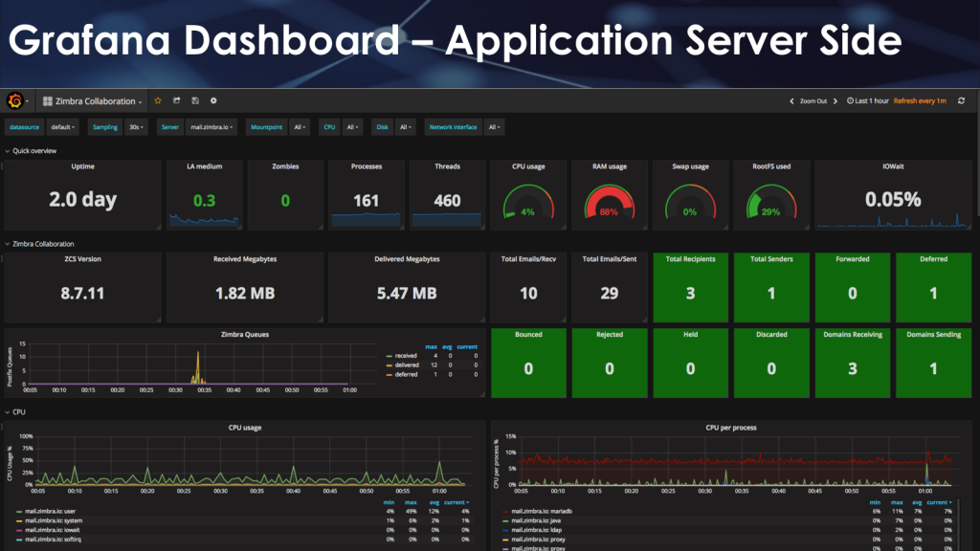This screenshot has width=980, height=551.
Task: Toggle mail.zimbra.io: user series in legend
Action: point(50,511)
